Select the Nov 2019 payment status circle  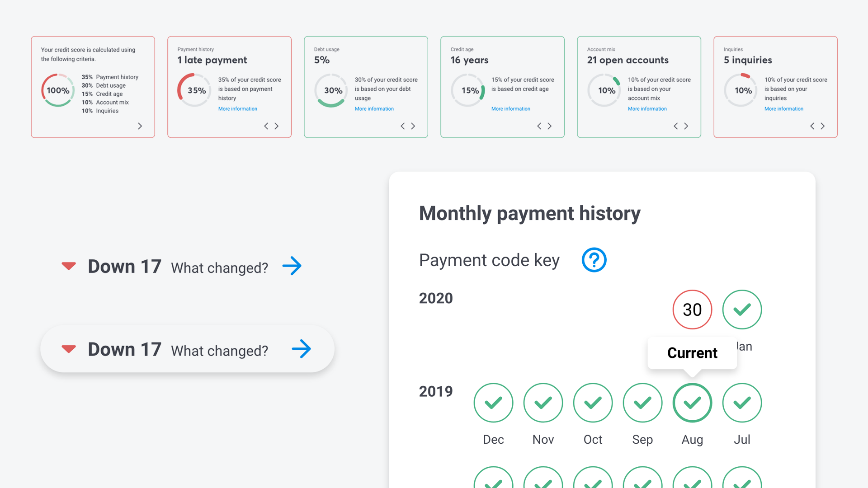click(x=543, y=403)
